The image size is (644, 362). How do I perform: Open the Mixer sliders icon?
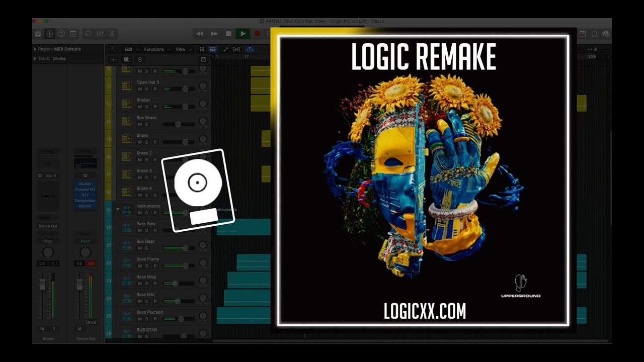point(100,34)
